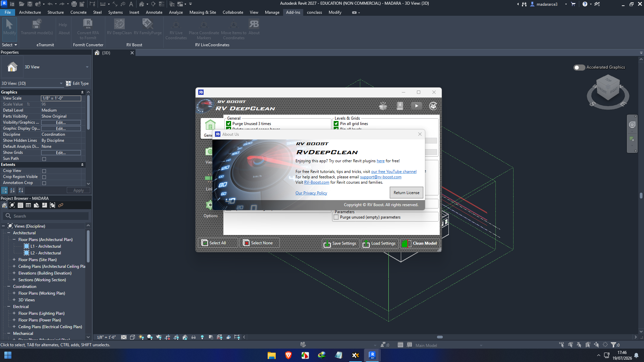Click the Project Browser Search field
Image resolution: width=644 pixels, height=362 pixels.
46,216
